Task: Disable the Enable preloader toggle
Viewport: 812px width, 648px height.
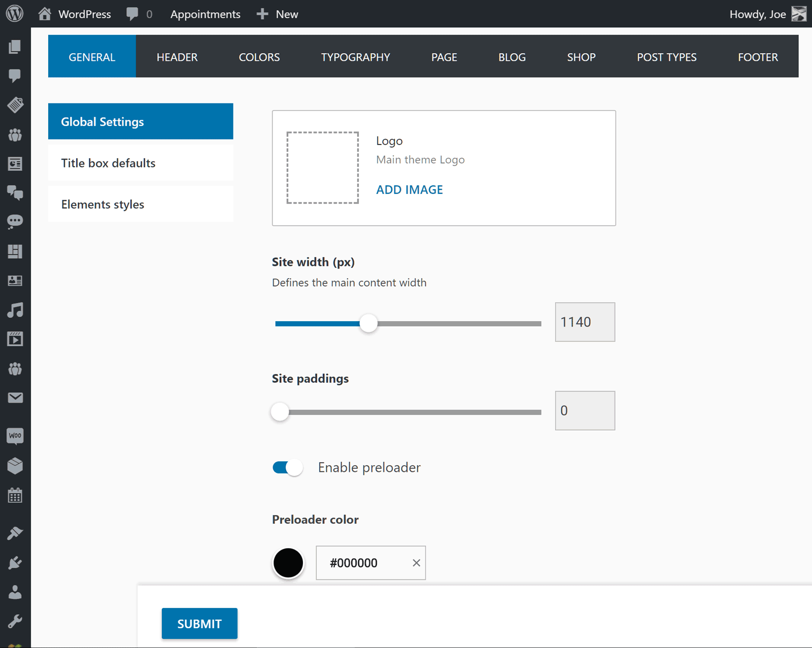Action: [288, 467]
